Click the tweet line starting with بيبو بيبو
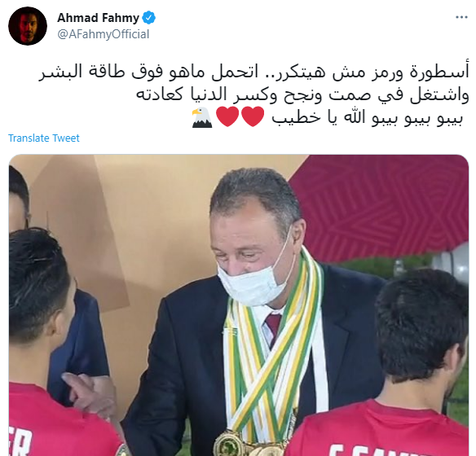 coord(368,117)
